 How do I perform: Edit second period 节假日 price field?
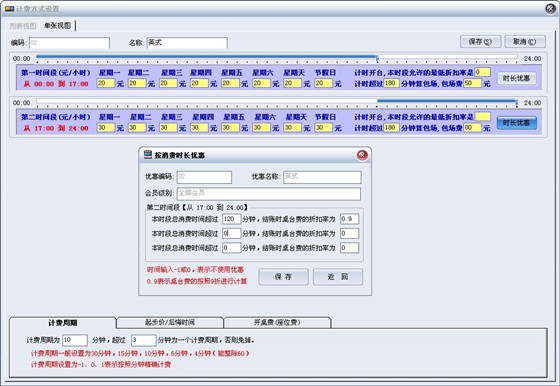tap(324, 127)
